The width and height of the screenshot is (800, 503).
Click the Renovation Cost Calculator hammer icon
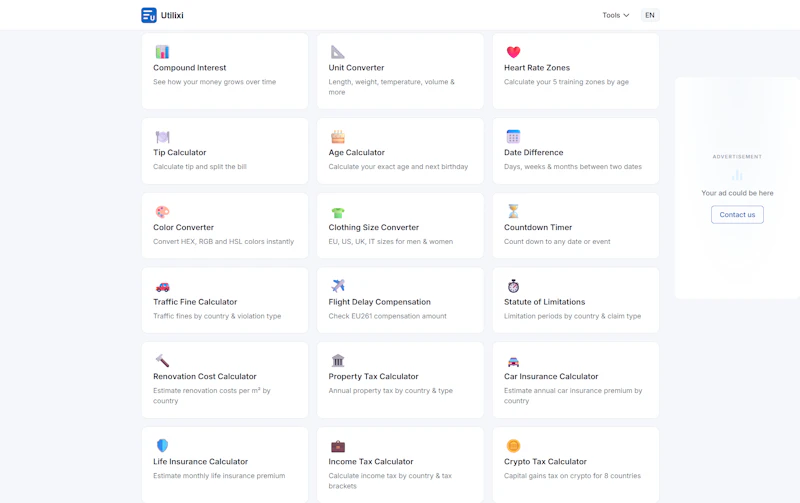coord(162,361)
